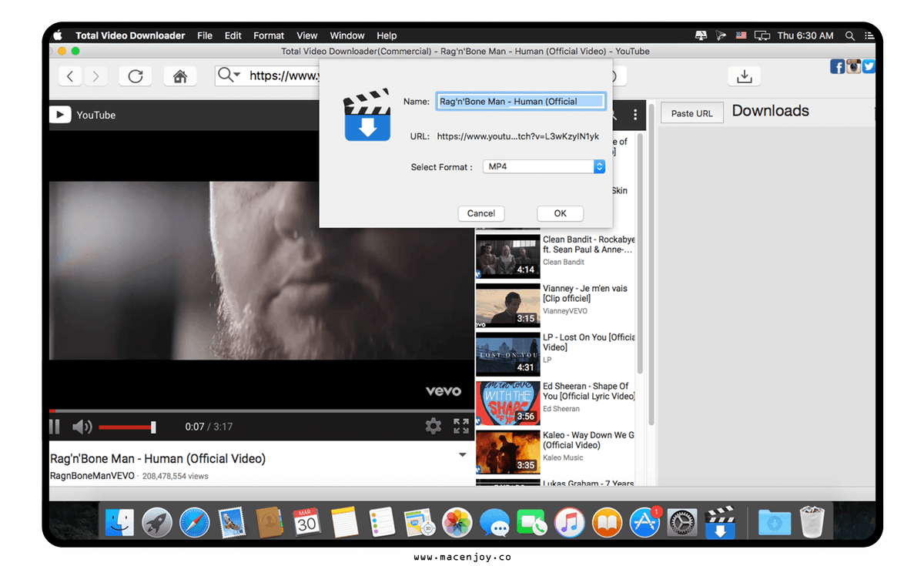Click Total Video Downloader icon in Dock
924x566 pixels.
721,522
